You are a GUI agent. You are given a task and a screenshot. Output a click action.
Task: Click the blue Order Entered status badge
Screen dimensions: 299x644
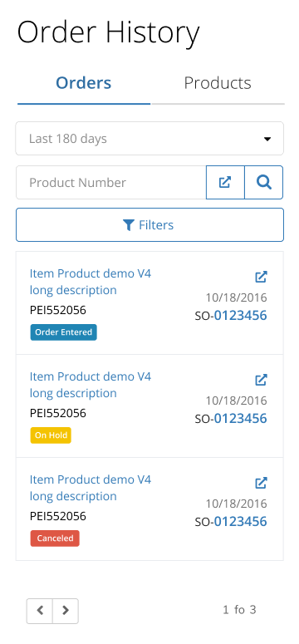click(64, 332)
